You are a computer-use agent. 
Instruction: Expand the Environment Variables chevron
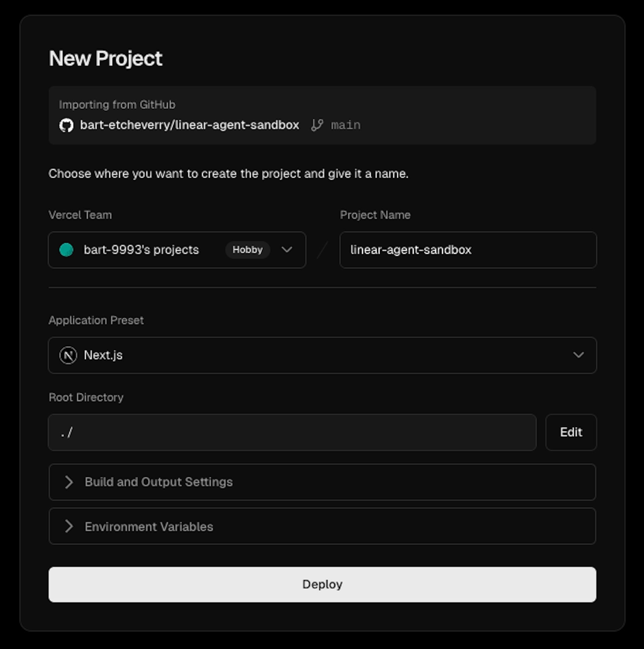click(69, 526)
